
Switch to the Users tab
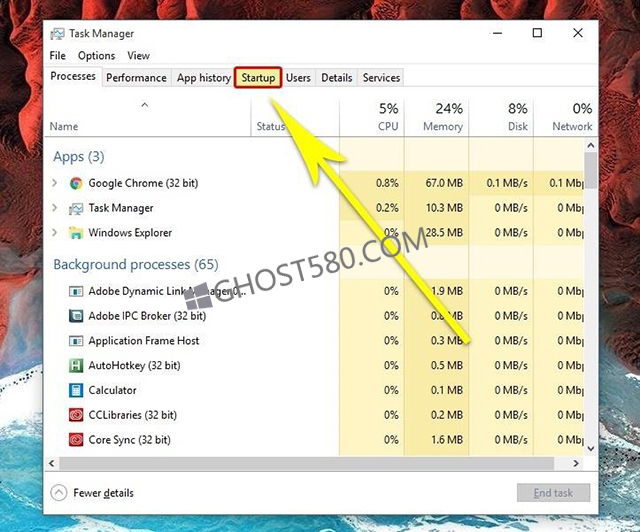pos(298,78)
